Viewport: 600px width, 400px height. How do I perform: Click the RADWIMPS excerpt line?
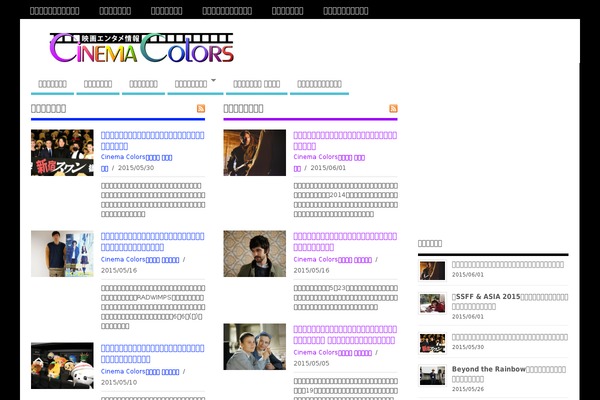click(x=152, y=297)
